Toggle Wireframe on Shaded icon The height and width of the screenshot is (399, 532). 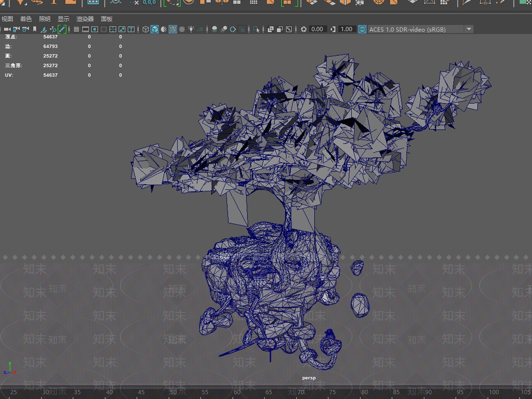tap(173, 29)
